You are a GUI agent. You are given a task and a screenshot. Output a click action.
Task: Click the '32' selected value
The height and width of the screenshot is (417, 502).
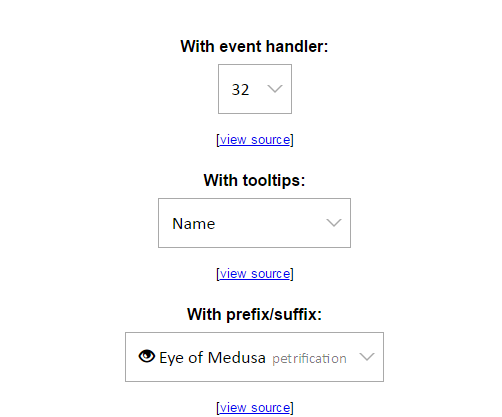[240, 90]
